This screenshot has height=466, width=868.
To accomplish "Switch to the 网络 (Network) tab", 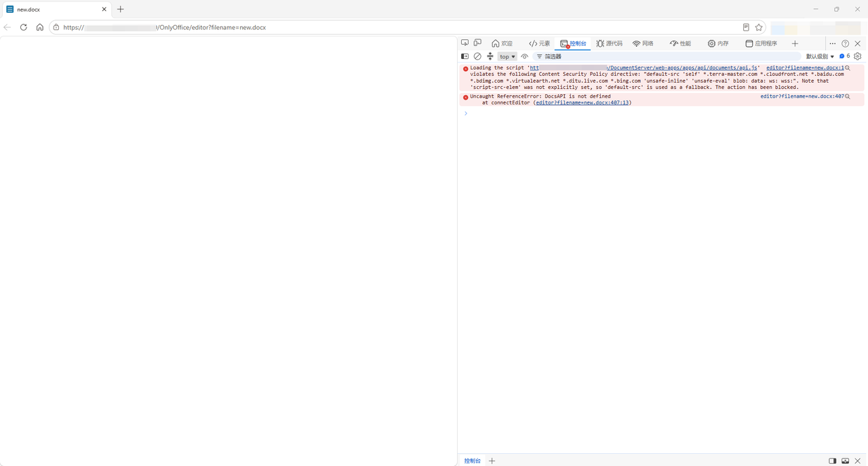I will tap(643, 43).
